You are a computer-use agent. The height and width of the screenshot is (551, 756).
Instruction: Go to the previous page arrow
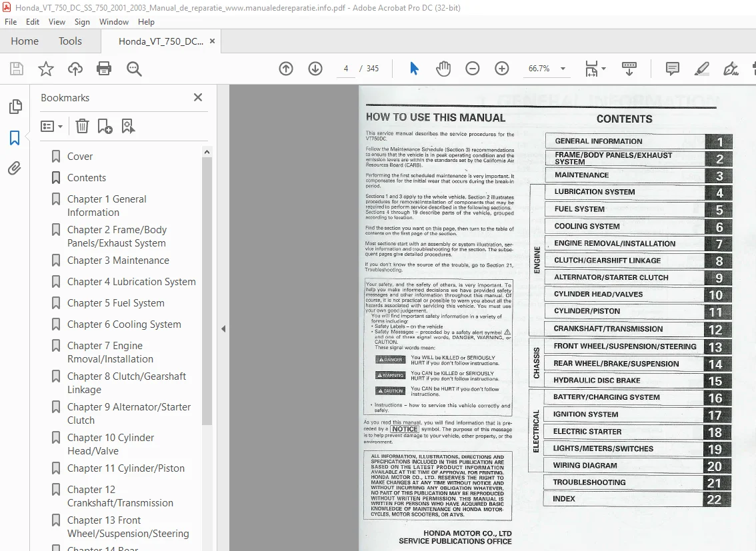[x=286, y=69]
